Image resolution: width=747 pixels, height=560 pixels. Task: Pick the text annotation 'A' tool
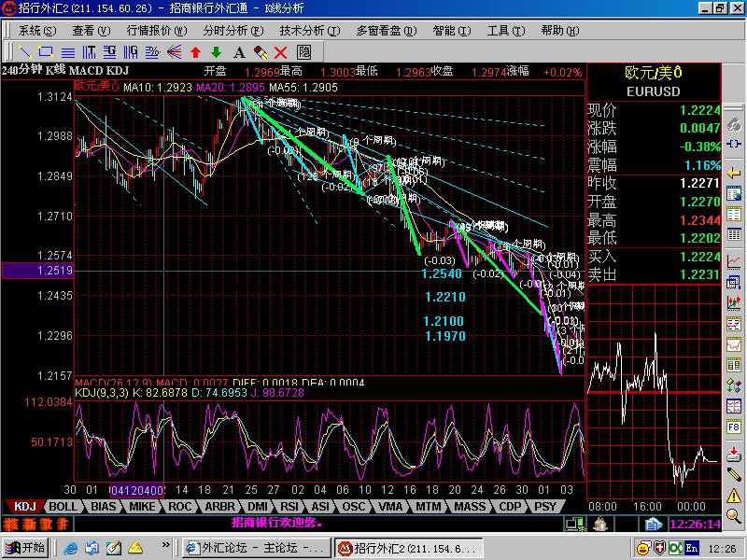pyautogui.click(x=239, y=52)
